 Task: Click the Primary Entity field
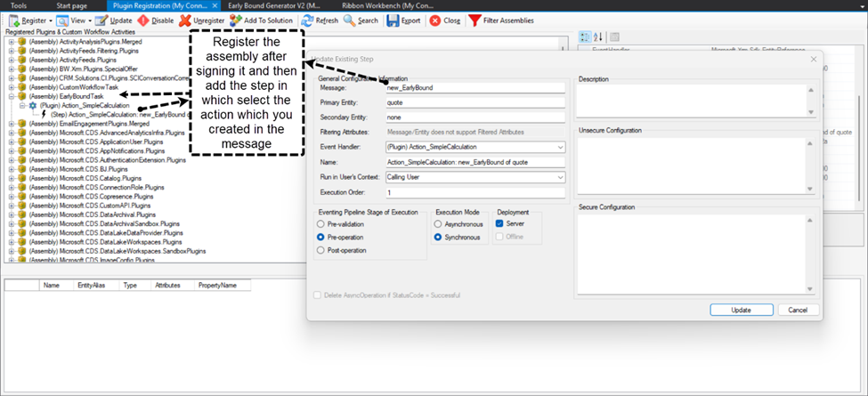coord(475,102)
